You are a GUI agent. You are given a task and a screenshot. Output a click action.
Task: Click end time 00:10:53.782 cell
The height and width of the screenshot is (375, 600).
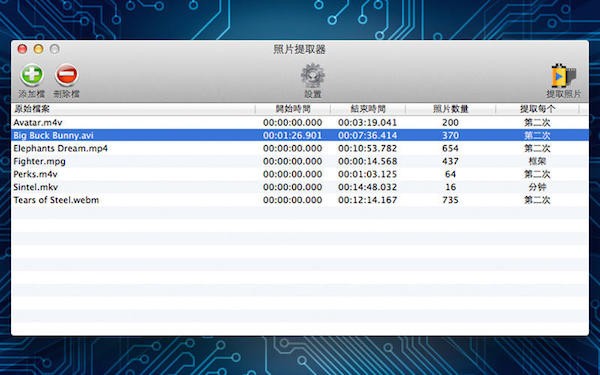(x=368, y=148)
